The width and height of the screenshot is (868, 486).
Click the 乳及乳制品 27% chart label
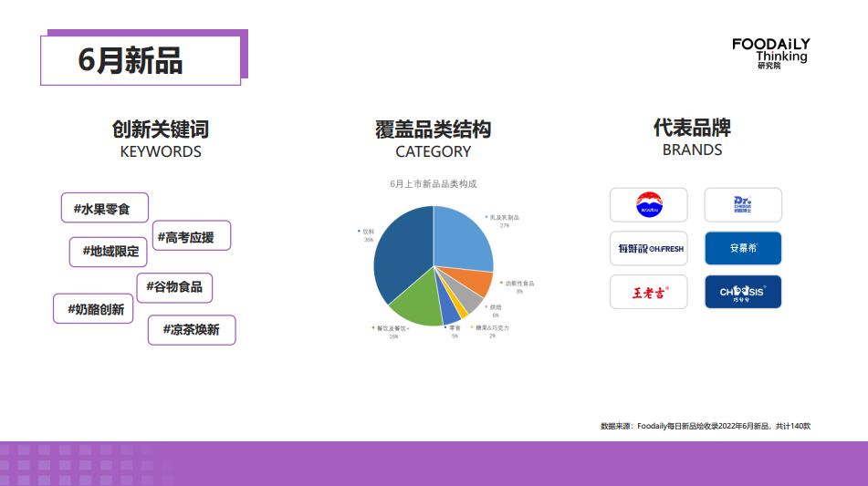[503, 222]
